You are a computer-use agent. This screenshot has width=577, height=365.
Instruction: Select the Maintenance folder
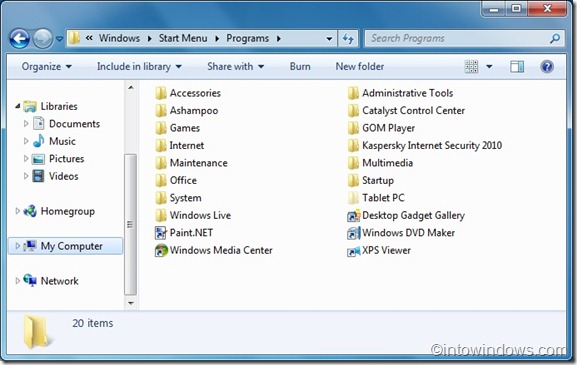[191, 163]
